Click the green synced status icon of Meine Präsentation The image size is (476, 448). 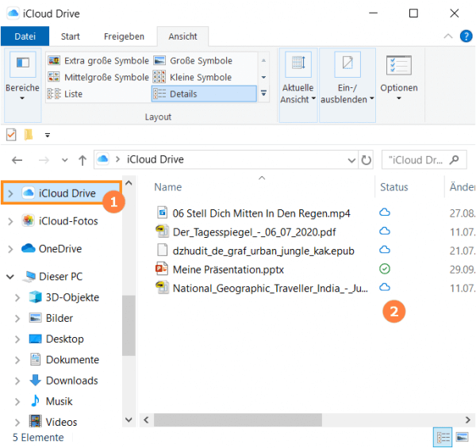point(385,269)
